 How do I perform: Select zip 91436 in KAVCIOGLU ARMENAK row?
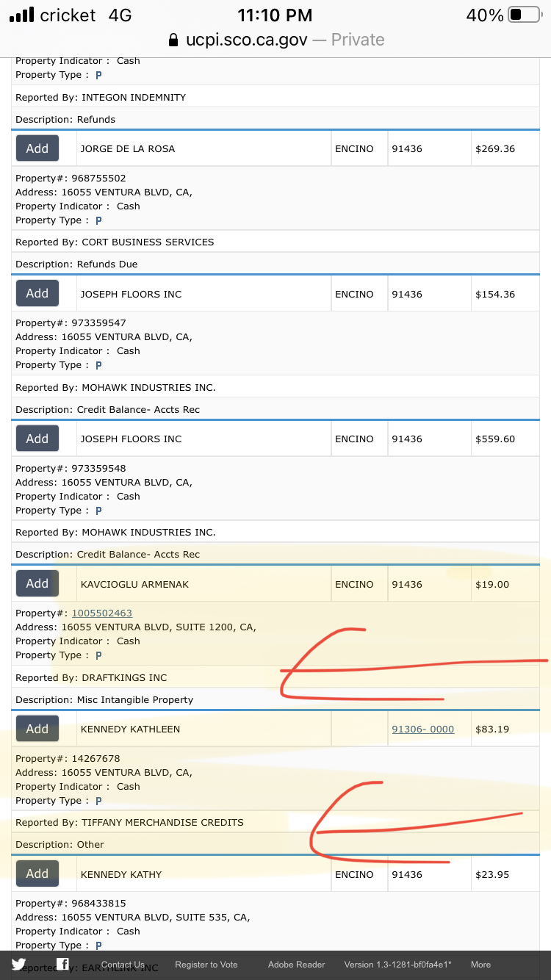click(407, 585)
